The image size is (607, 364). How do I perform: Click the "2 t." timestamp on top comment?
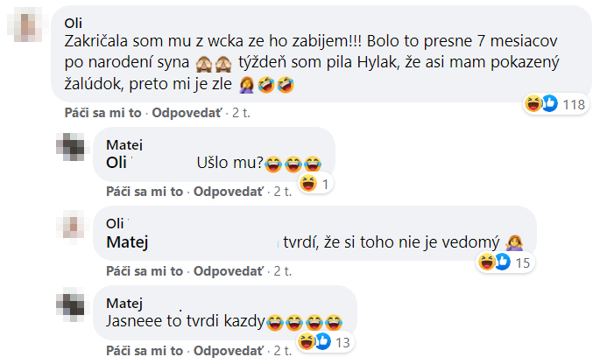(x=240, y=114)
